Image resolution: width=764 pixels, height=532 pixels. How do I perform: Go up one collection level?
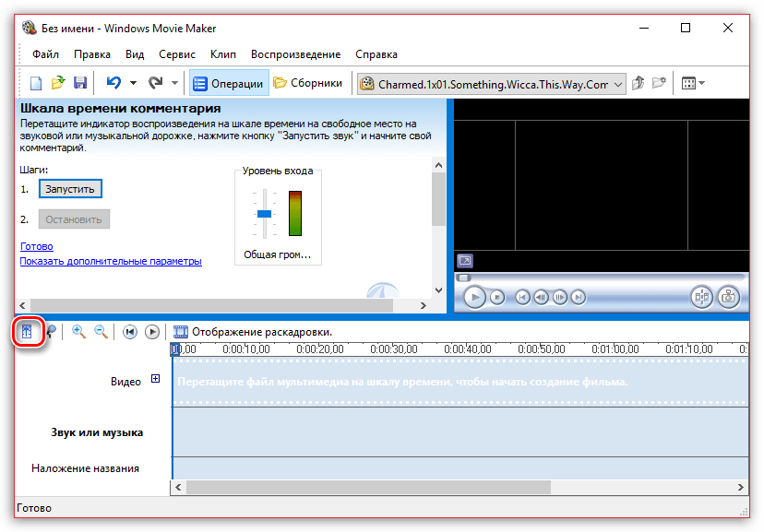638,83
